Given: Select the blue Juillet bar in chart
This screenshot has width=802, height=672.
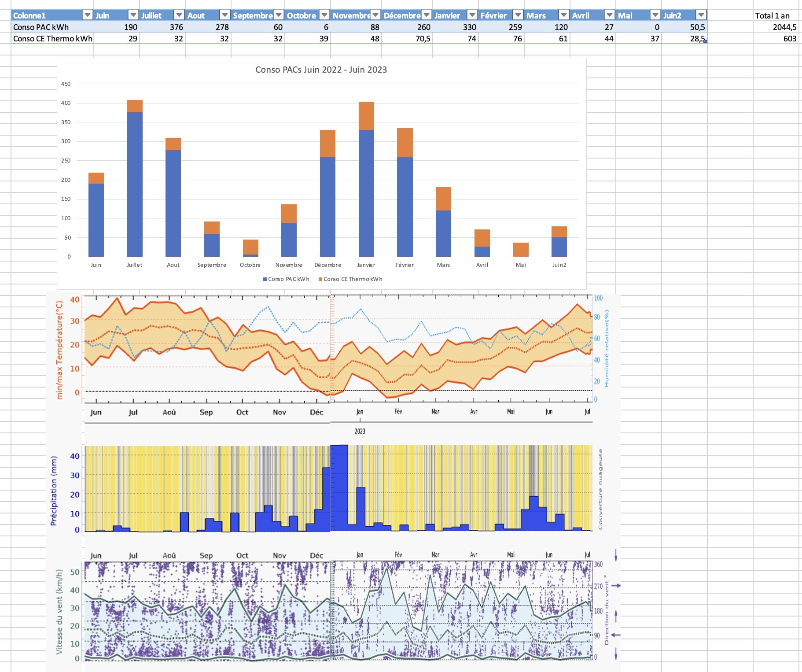Looking at the screenshot, I should point(135,185).
